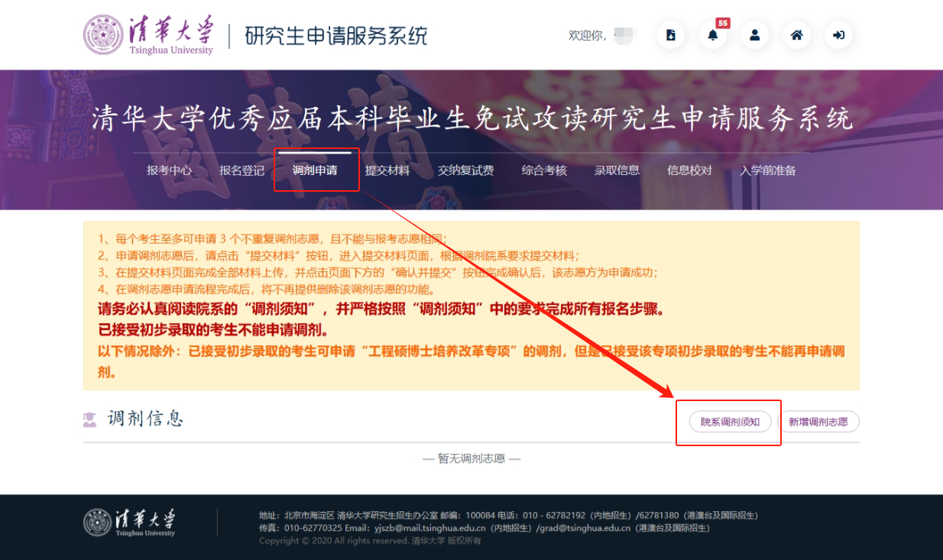This screenshot has width=943, height=560.
Task: Select the 调剂申请 tab
Action: coord(315,170)
